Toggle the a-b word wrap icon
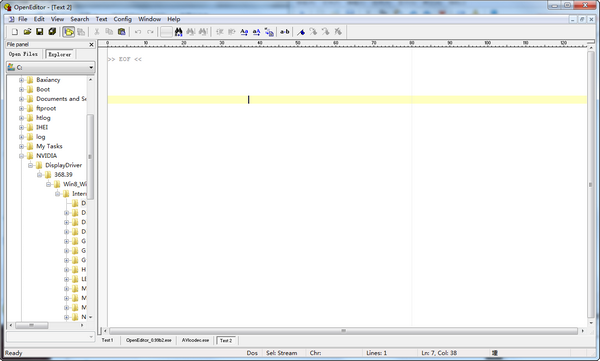600x361 pixels. pos(285,32)
